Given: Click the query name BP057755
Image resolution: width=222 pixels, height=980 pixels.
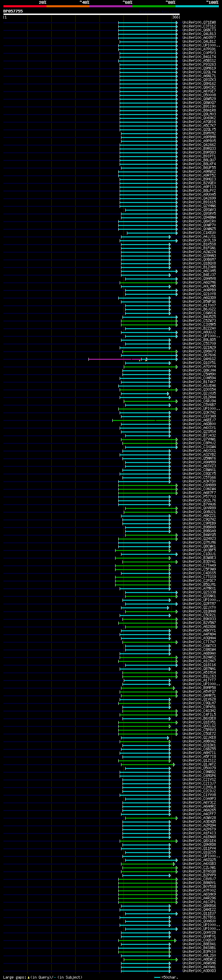Looking at the screenshot, I should click(13, 11).
